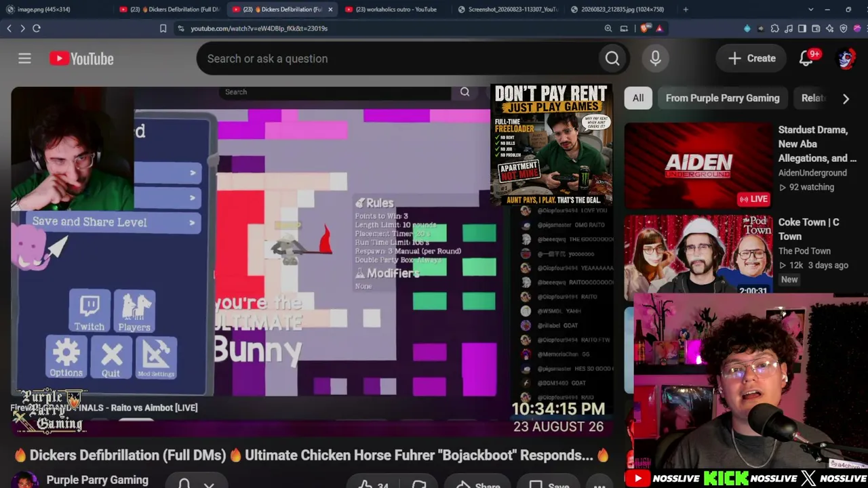Open the account avatar menu

tap(846, 59)
